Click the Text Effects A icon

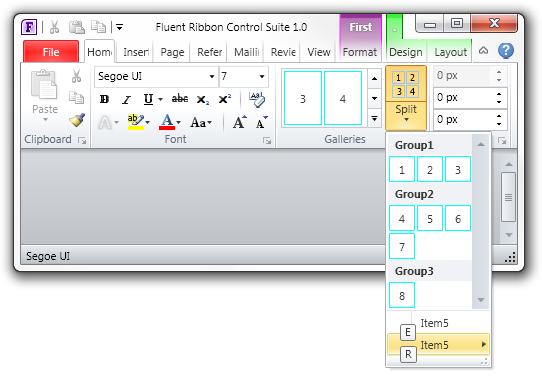pyautogui.click(x=105, y=122)
